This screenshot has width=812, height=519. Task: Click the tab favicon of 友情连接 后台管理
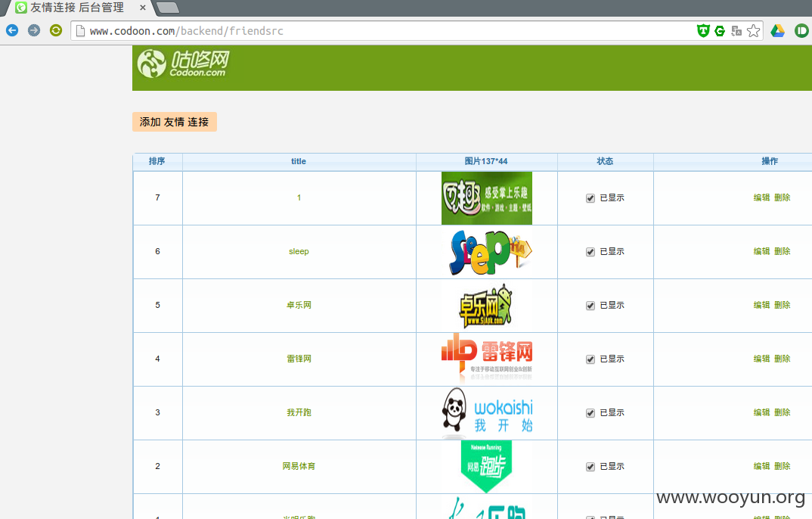coord(21,8)
